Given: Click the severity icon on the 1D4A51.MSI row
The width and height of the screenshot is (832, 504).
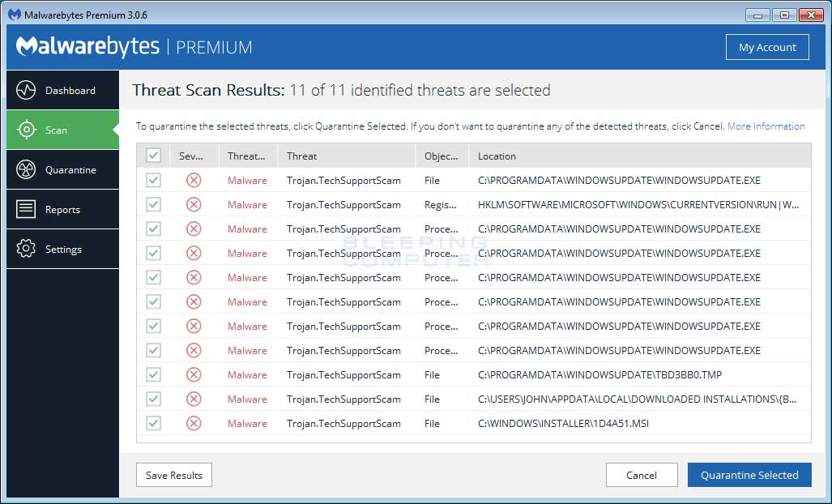Looking at the screenshot, I should click(194, 423).
